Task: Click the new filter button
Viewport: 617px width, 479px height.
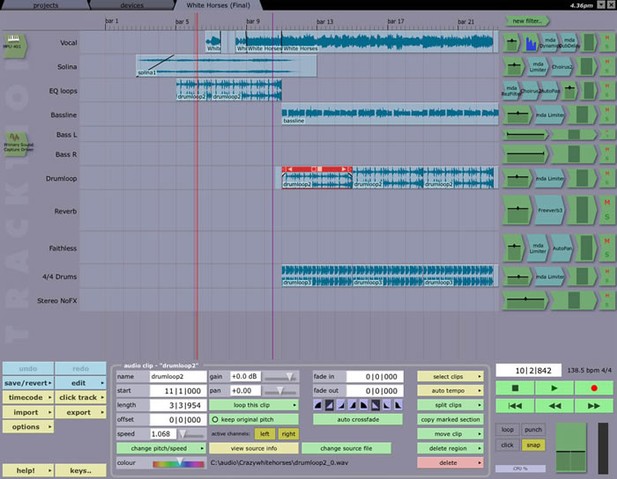Action: click(x=528, y=20)
